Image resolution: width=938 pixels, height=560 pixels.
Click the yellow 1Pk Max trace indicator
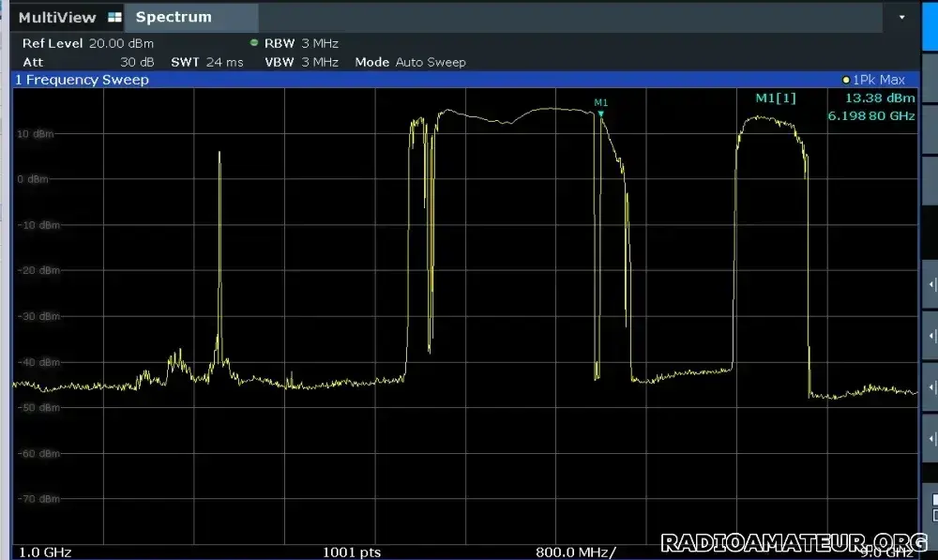(846, 81)
